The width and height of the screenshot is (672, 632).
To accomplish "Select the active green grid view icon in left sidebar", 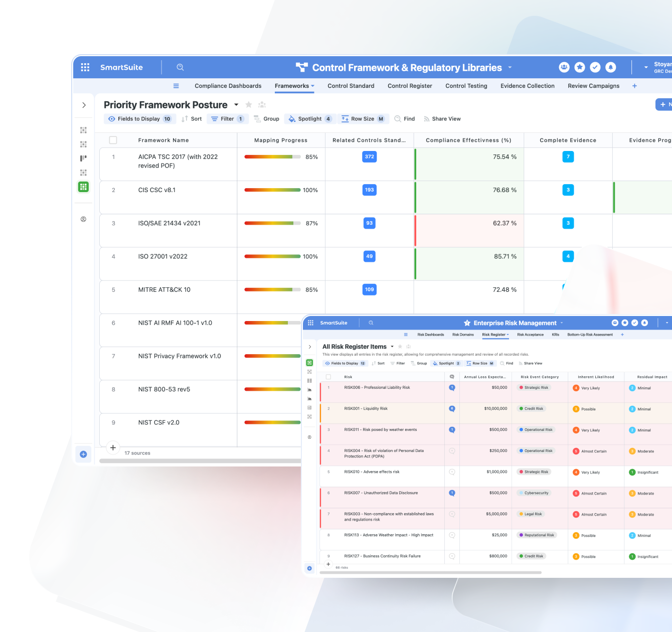I will click(x=83, y=187).
